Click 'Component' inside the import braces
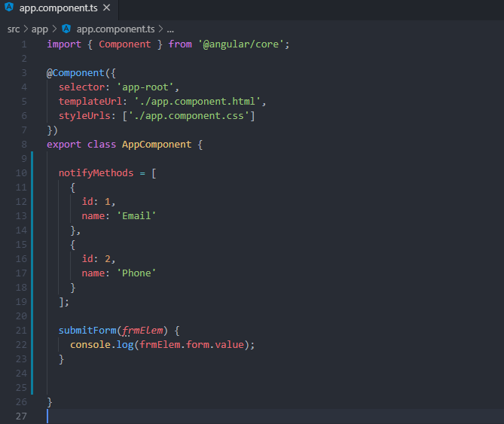 click(x=125, y=44)
